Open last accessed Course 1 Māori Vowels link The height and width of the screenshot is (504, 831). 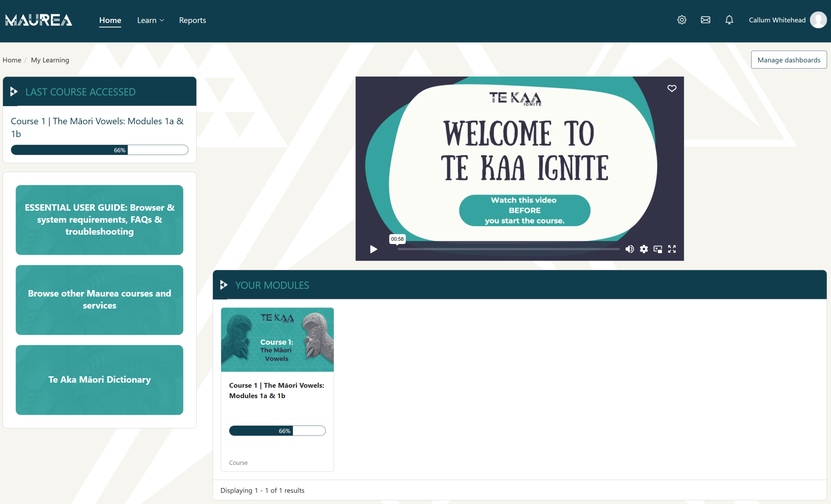97,127
